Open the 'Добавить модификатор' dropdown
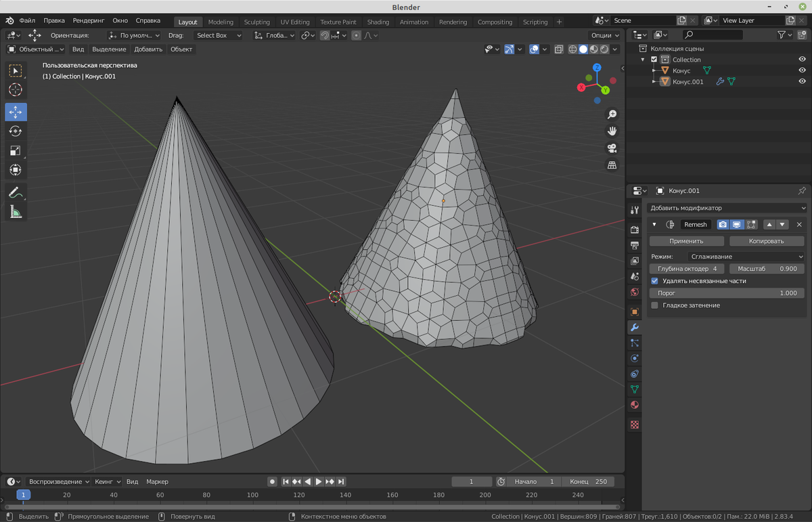The width and height of the screenshot is (812, 522). pyautogui.click(x=727, y=208)
